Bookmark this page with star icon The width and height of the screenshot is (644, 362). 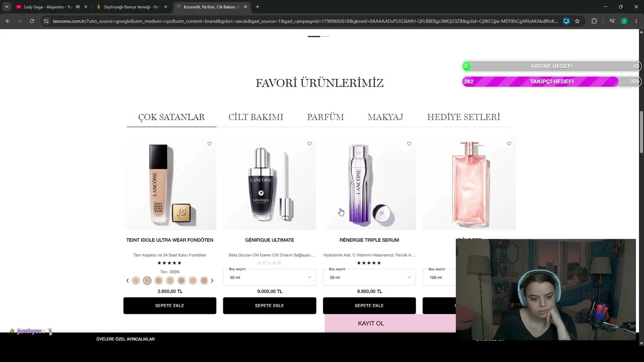(577, 21)
